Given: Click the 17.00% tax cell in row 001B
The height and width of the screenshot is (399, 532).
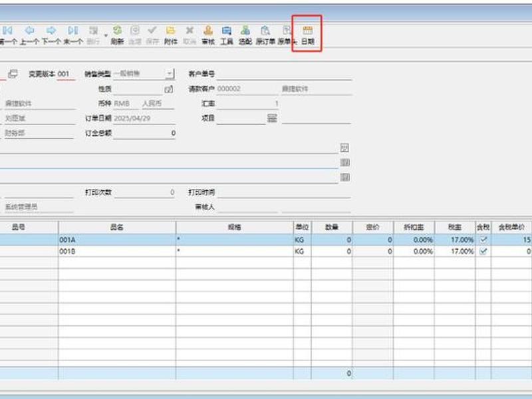Looking at the screenshot, I should click(455, 251).
